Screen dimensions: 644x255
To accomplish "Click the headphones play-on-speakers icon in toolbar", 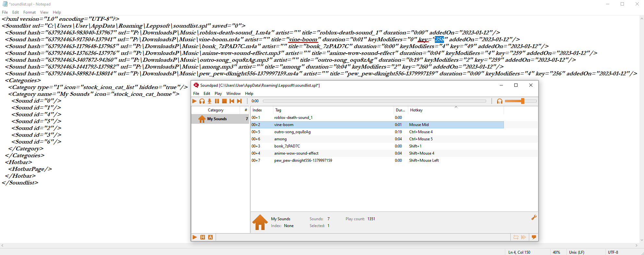I will point(202,101).
